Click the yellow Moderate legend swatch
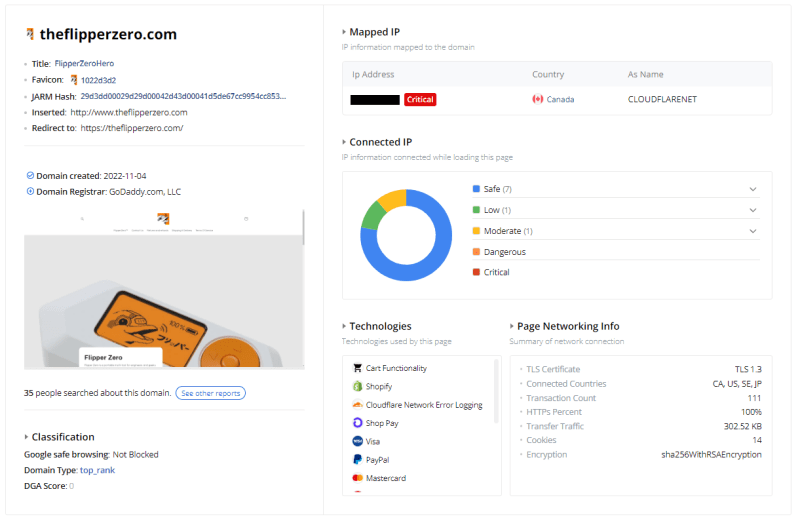Viewport: 800px width, 523px height. [477, 231]
